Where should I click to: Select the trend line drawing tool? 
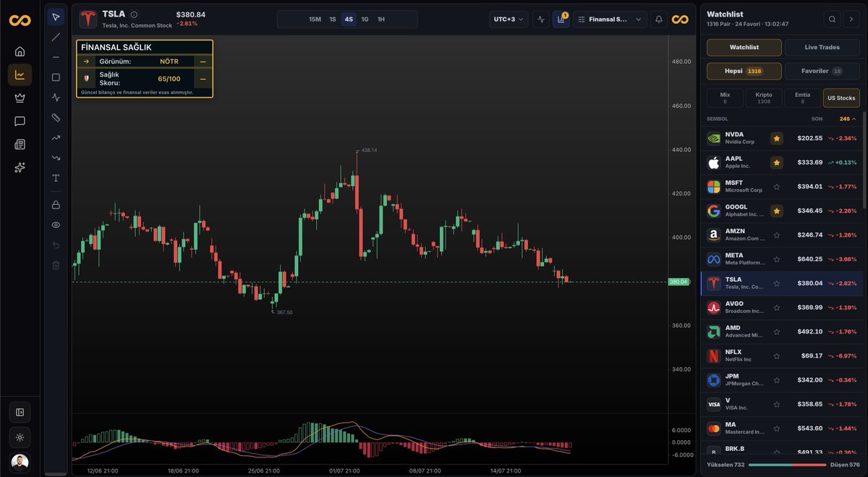point(56,37)
